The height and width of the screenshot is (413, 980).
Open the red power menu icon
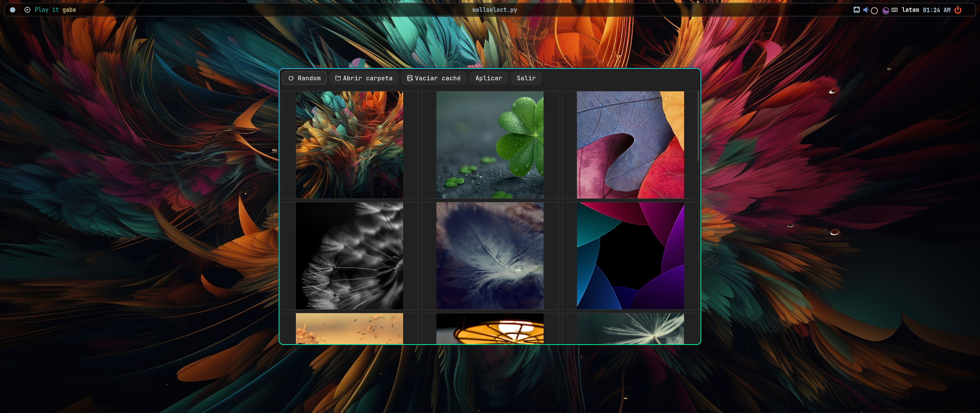[x=958, y=10]
